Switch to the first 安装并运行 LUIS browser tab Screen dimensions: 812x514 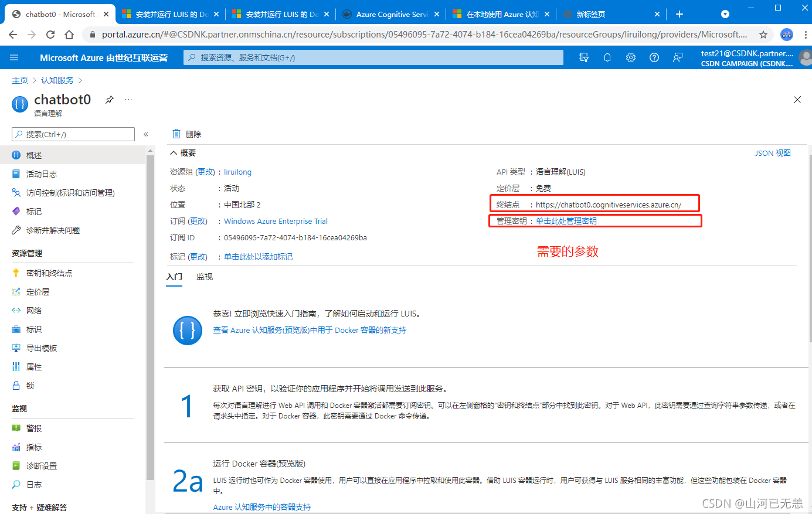coord(171,14)
